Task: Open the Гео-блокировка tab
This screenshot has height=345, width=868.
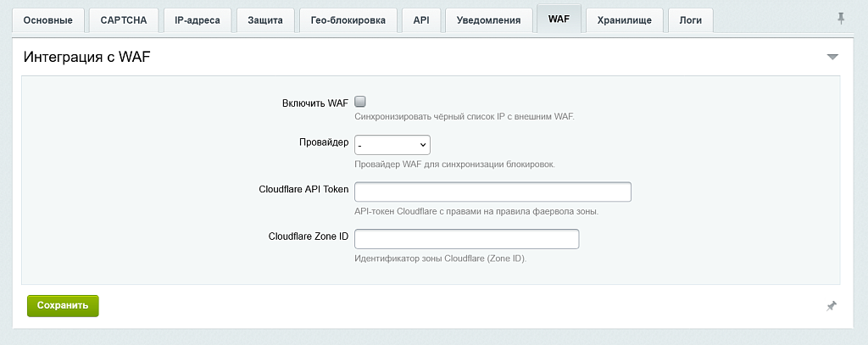Action: coord(348,20)
